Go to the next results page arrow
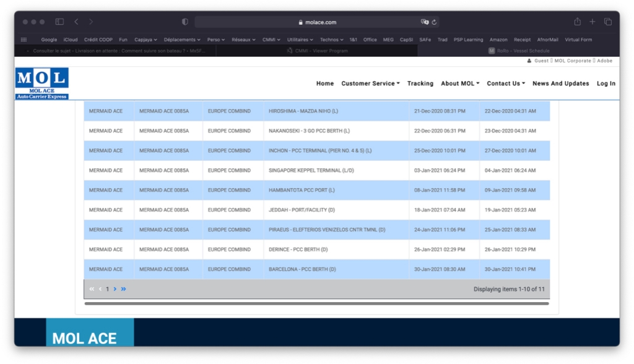634x364 pixels. pos(115,289)
